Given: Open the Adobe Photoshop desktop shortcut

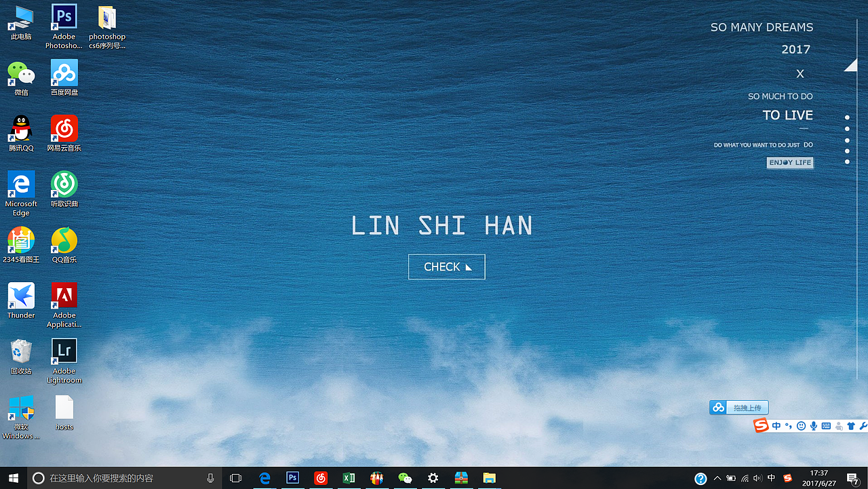Looking at the screenshot, I should pos(64,18).
